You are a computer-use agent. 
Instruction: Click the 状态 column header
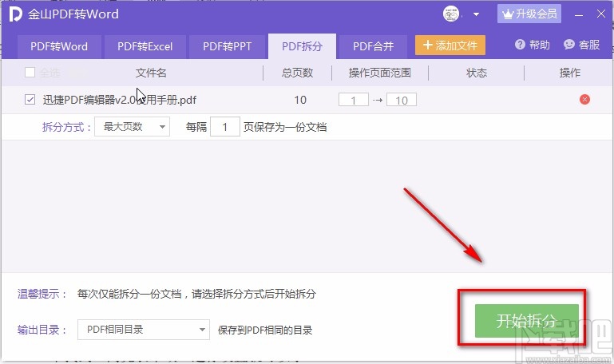(477, 73)
